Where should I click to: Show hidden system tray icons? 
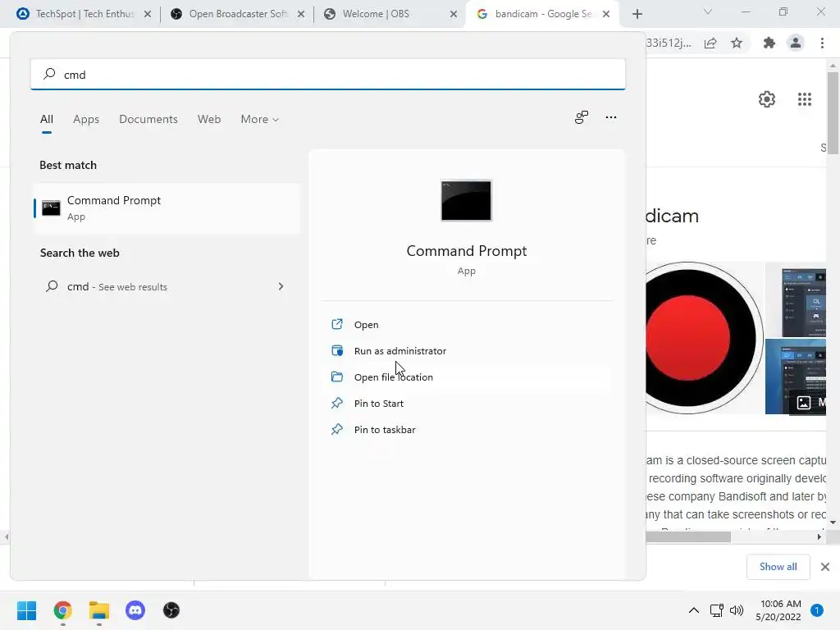click(x=694, y=610)
